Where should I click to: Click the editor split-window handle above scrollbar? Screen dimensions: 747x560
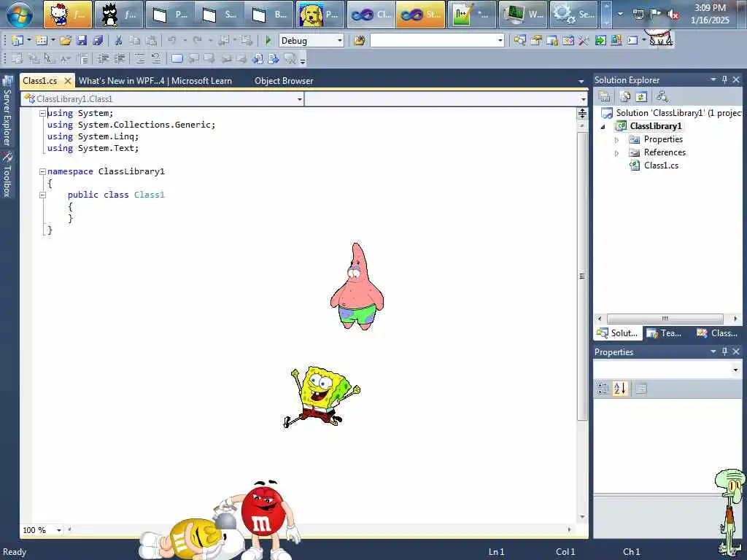point(582,113)
